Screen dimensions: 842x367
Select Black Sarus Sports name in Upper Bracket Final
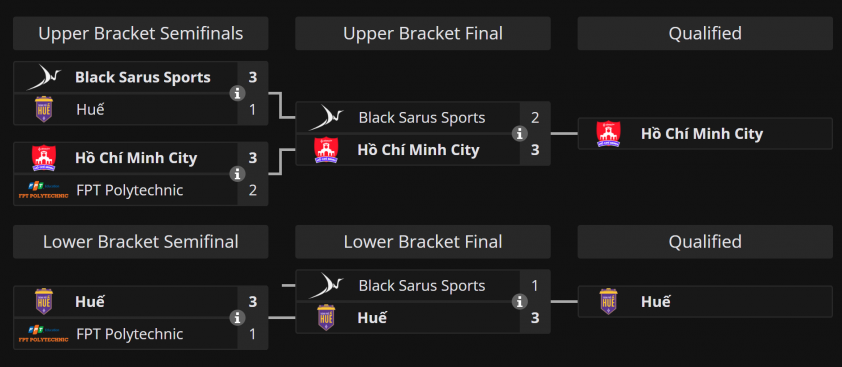[422, 118]
